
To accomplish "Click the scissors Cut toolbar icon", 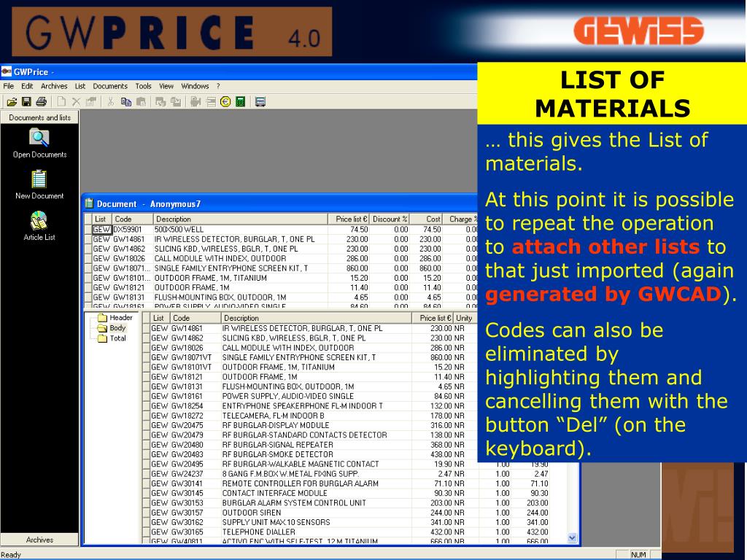I will [111, 101].
